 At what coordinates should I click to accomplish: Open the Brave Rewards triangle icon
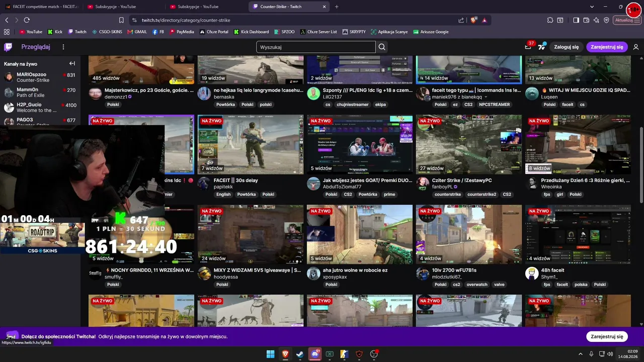click(x=484, y=20)
